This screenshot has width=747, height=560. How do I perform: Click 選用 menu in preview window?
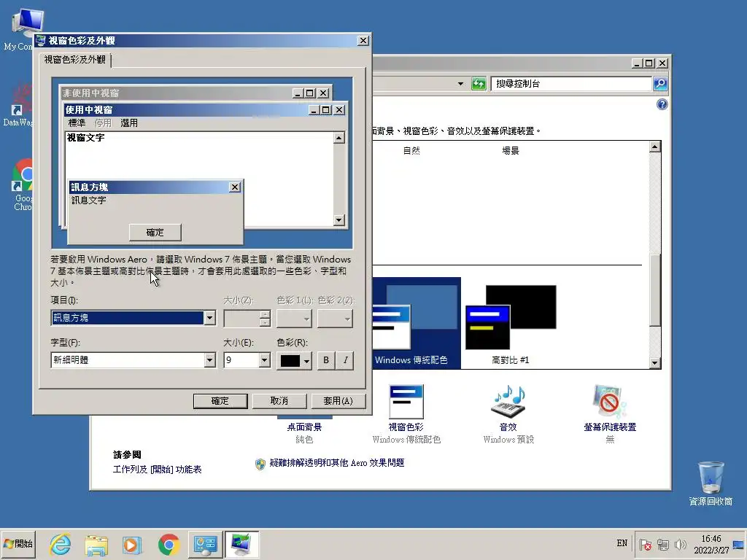pos(129,122)
